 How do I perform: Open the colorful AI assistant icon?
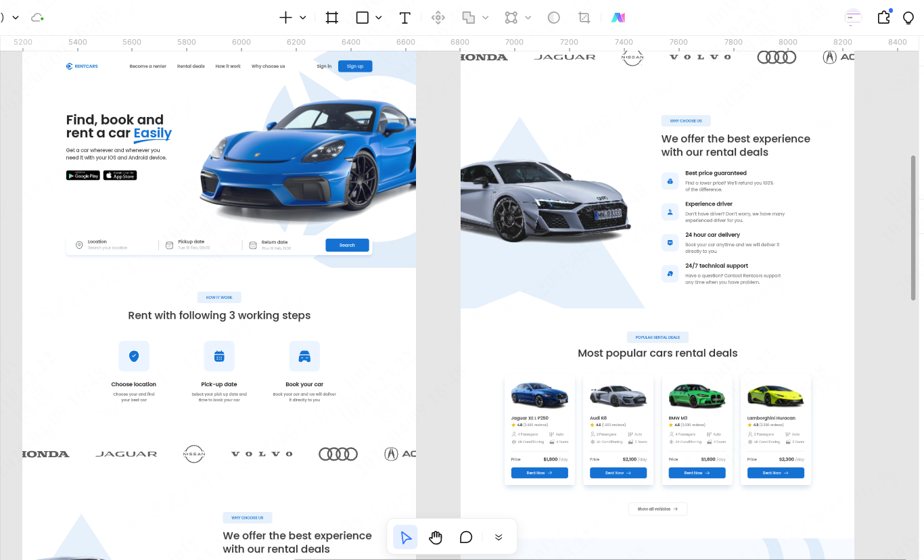tap(618, 18)
